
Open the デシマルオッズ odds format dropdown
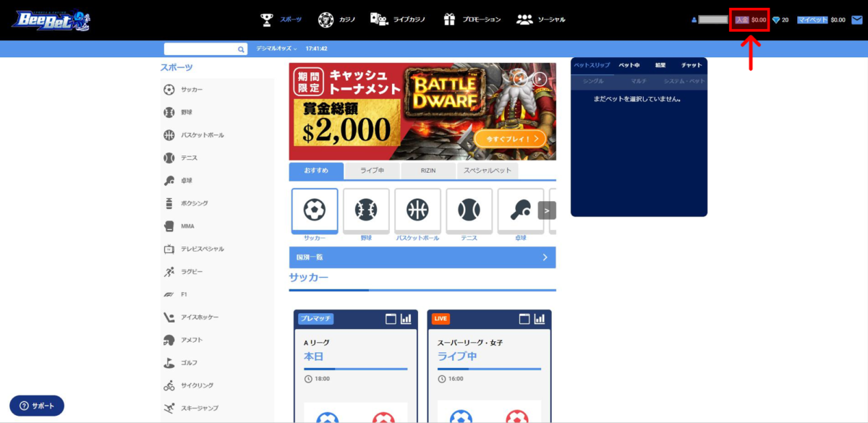pyautogui.click(x=276, y=49)
